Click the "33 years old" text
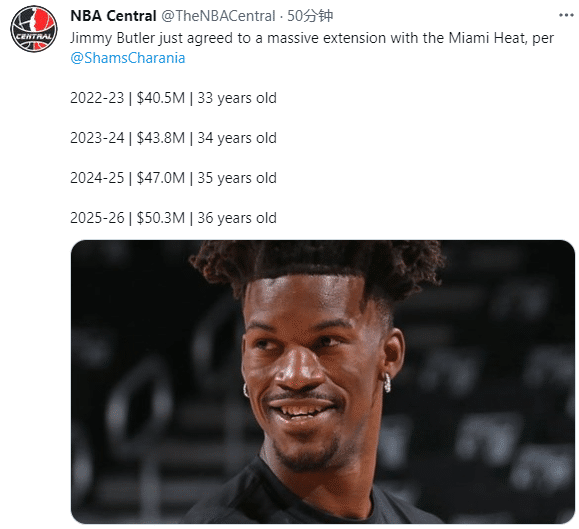The width and height of the screenshot is (579, 529). tap(237, 99)
